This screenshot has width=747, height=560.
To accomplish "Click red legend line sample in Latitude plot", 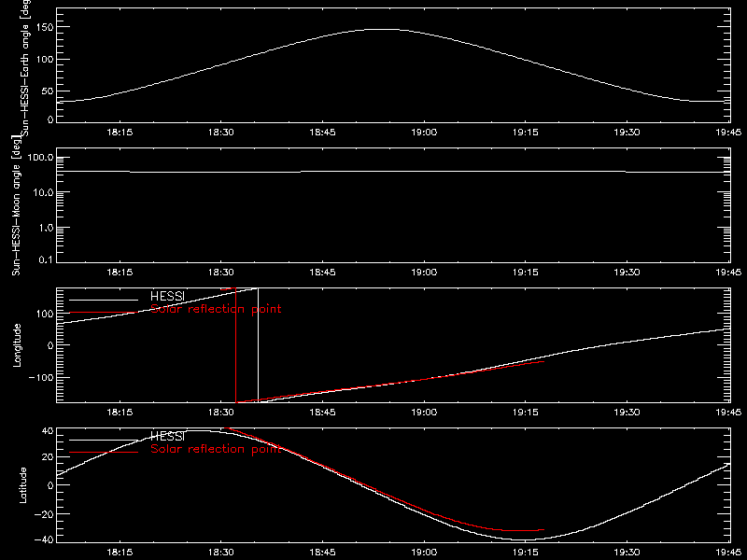I will click(x=104, y=453).
